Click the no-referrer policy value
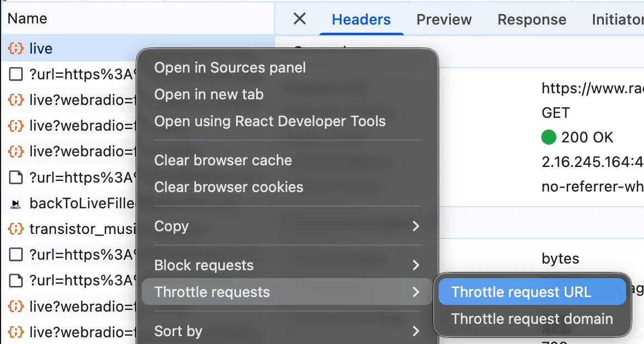Image resolution: width=644 pixels, height=344 pixels. coord(592,187)
